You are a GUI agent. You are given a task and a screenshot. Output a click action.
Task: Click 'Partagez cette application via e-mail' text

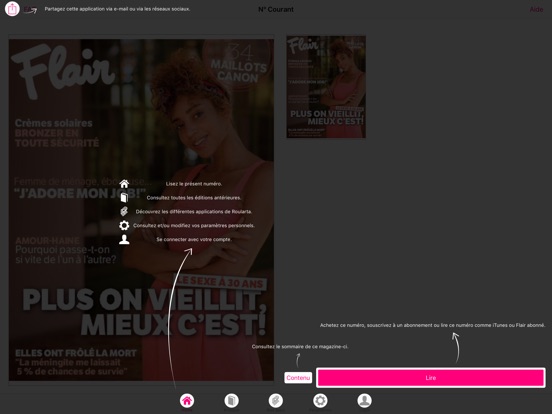(x=89, y=9)
